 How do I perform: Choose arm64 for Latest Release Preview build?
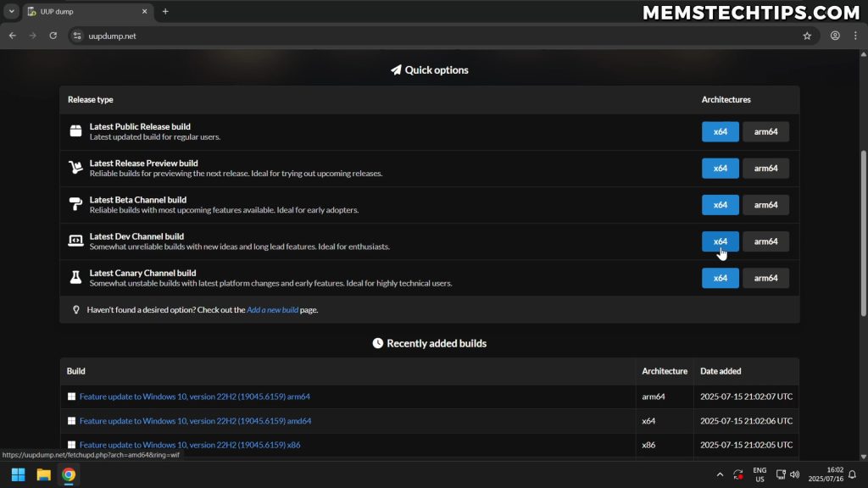pos(765,169)
